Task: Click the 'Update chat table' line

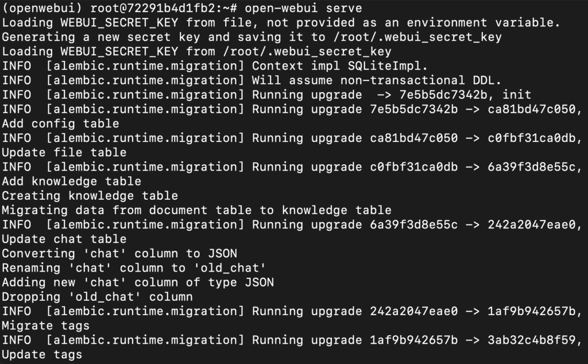Action: tap(64, 239)
